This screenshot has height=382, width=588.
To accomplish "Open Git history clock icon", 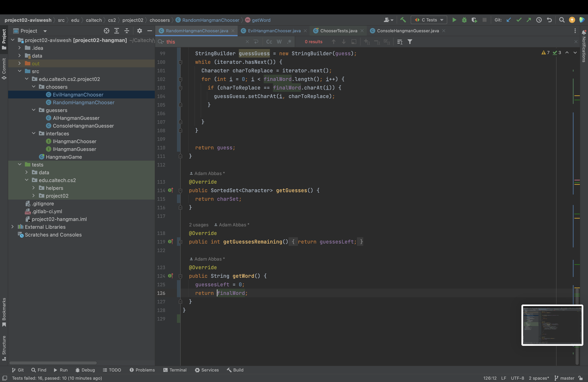I will pos(539,20).
